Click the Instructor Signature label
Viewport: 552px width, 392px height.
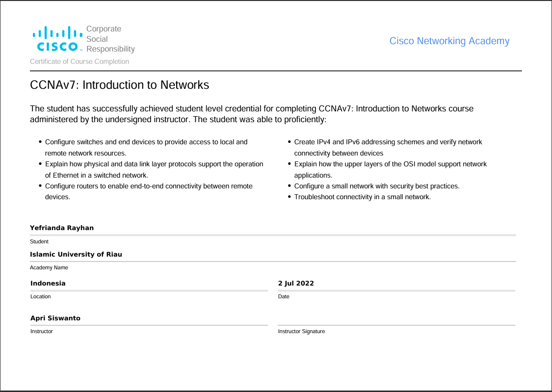[301, 332]
